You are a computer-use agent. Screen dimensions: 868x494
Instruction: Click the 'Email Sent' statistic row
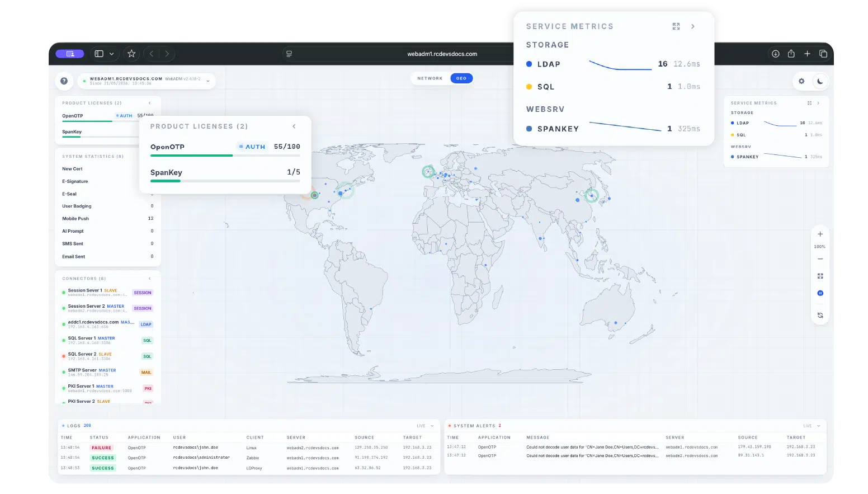click(x=108, y=257)
